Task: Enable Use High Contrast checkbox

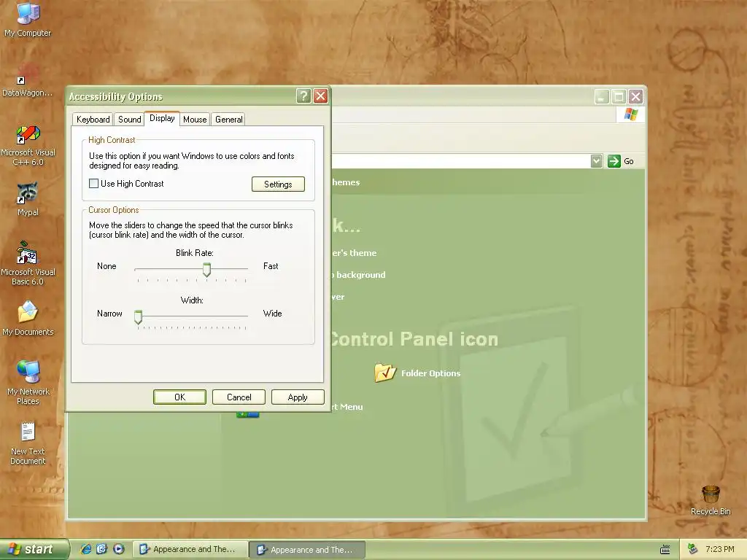Action: 94,183
